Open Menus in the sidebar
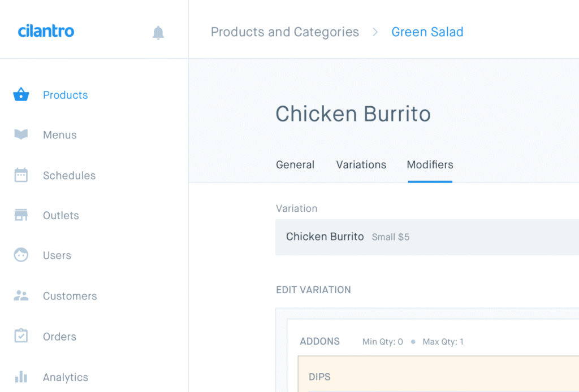Image resolution: width=579 pixels, height=392 pixels. pos(60,135)
